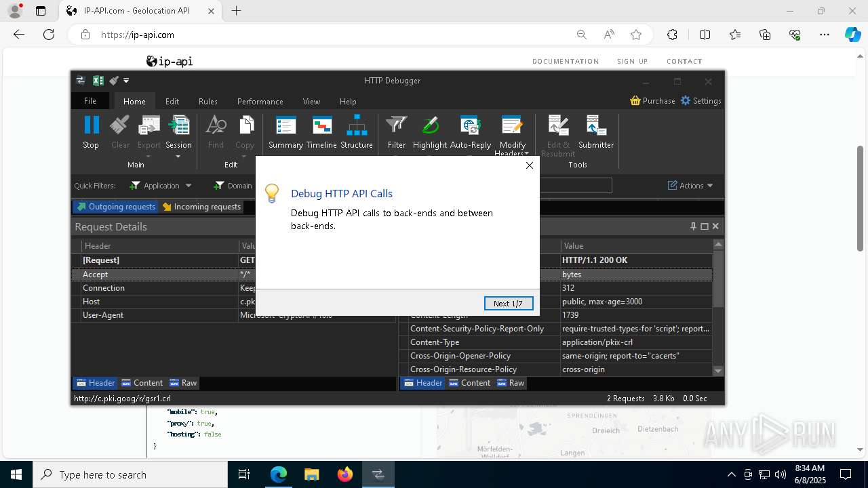Switch to the Performance ribbon tab

coord(260,102)
